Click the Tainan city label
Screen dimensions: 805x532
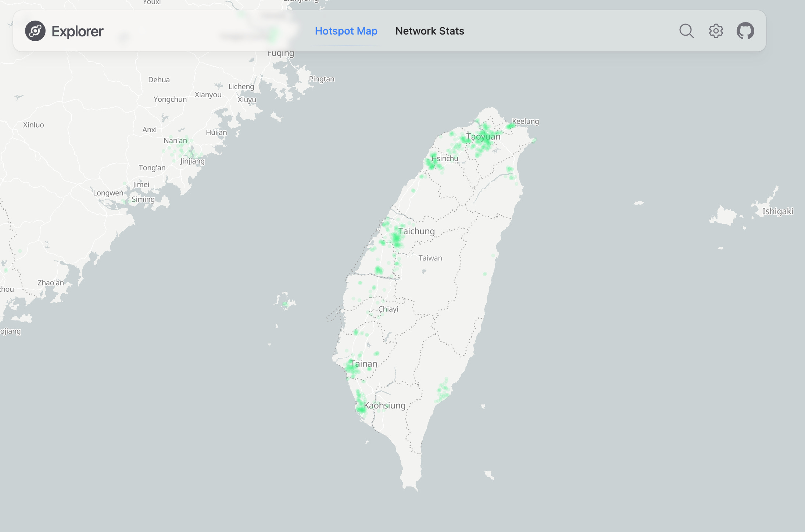(x=364, y=364)
